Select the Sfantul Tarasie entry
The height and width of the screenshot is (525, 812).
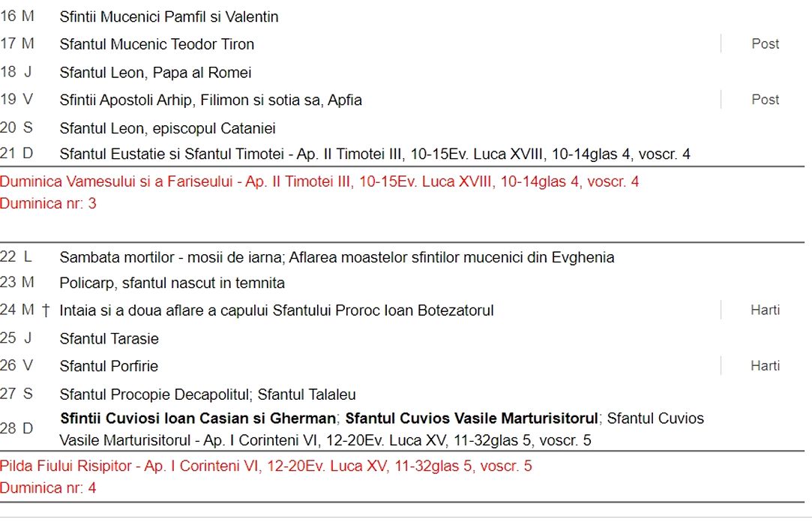(x=109, y=338)
